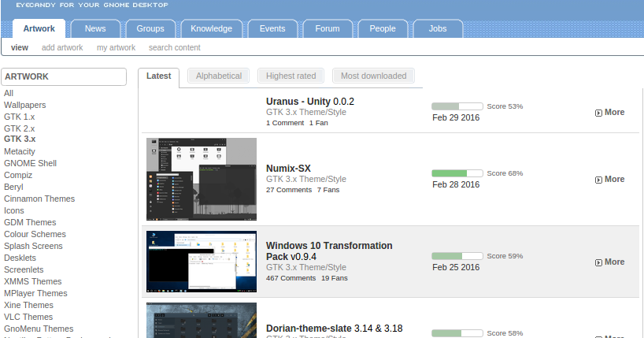644x338 pixels.
Task: Browse Xine Themes category
Action: coord(29,305)
